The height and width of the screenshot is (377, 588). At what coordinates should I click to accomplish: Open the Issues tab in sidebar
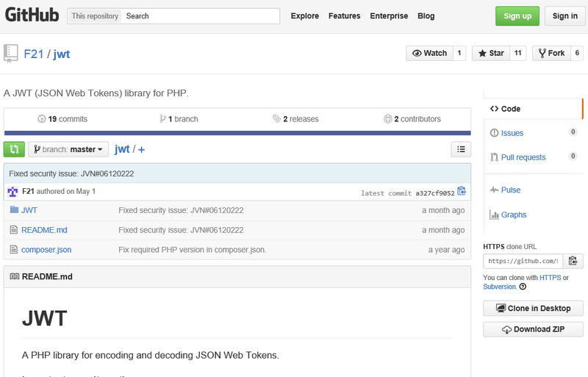click(x=512, y=133)
